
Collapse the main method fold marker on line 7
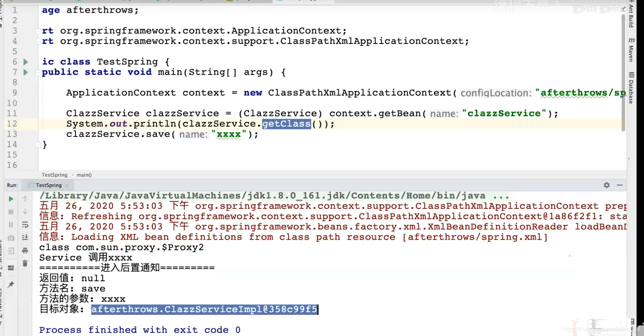[38, 72]
